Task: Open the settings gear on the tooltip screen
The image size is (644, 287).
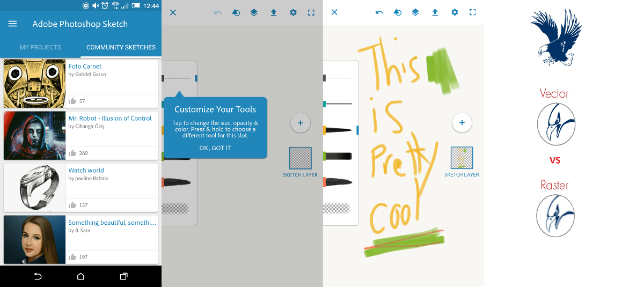Action: click(x=293, y=12)
